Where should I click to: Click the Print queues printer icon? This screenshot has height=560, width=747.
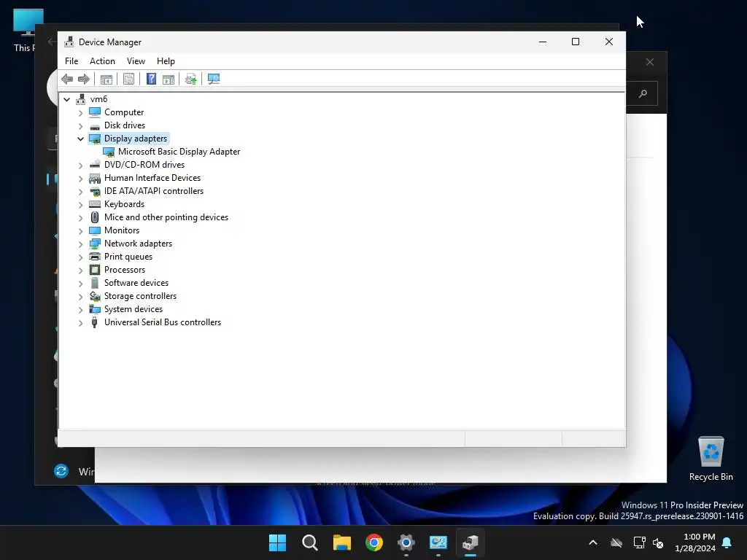pos(95,257)
